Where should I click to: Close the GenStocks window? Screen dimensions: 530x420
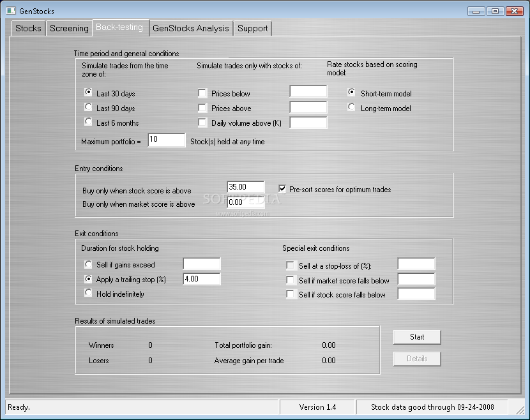[515, 11]
